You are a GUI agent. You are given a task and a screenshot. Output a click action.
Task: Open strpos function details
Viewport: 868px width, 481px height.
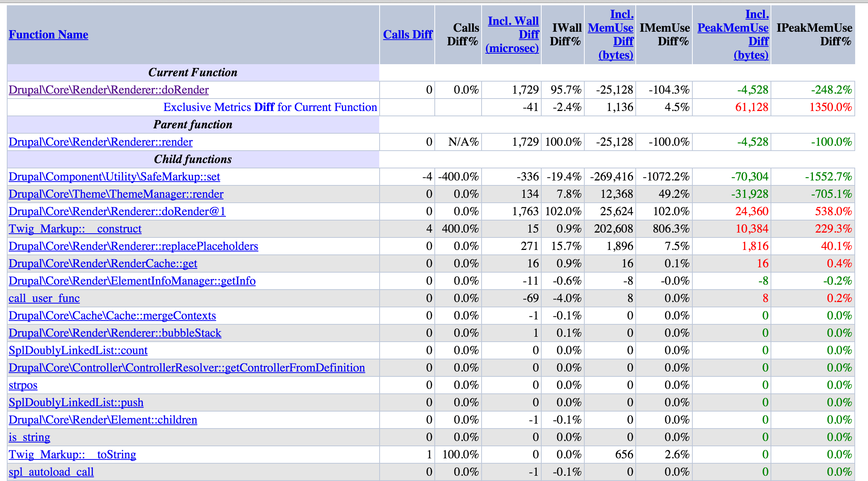(x=23, y=385)
